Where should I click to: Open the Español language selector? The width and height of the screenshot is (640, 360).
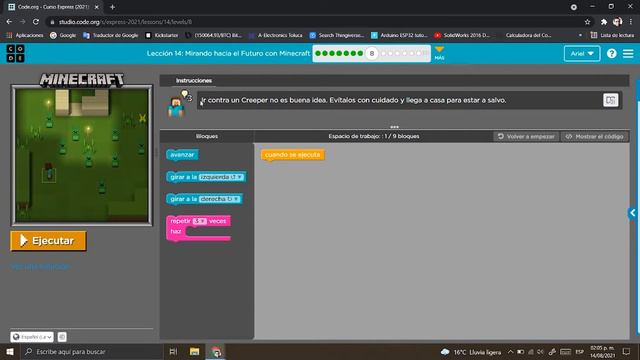(32, 337)
